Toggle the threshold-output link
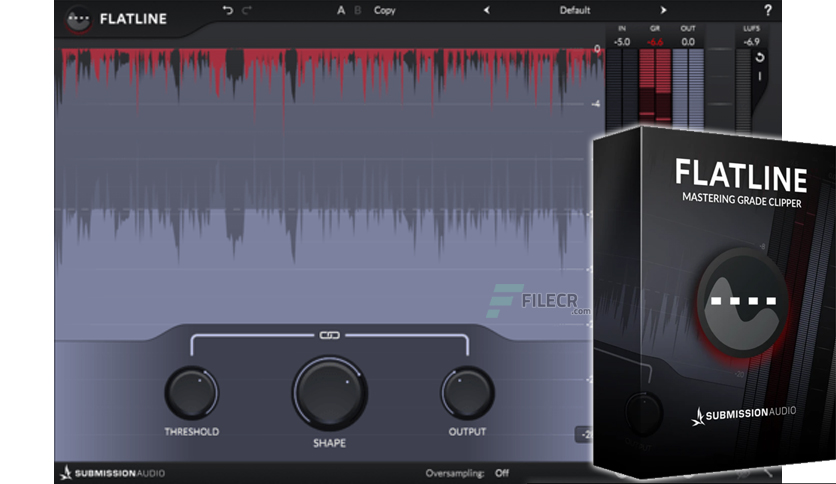 click(329, 335)
